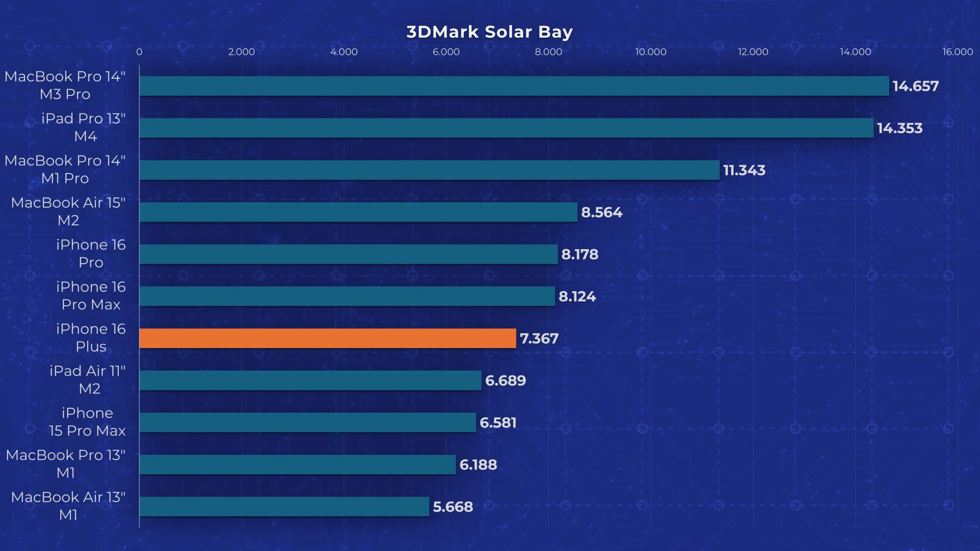Select the iPhone 16 Pro Max label

[x=91, y=295]
